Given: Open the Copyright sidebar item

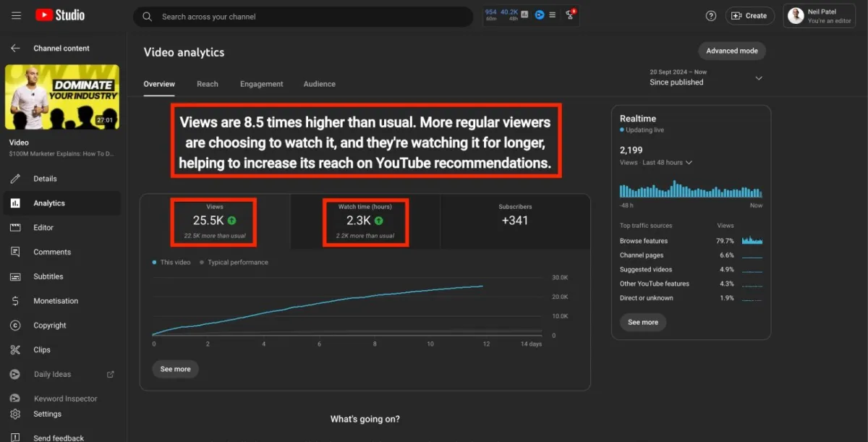Looking at the screenshot, I should point(49,326).
